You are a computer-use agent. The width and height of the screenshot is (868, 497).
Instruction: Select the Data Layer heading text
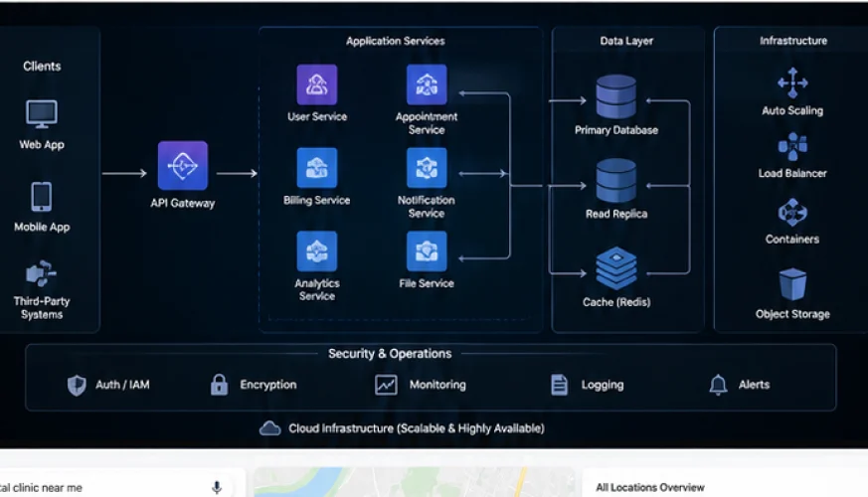click(626, 41)
